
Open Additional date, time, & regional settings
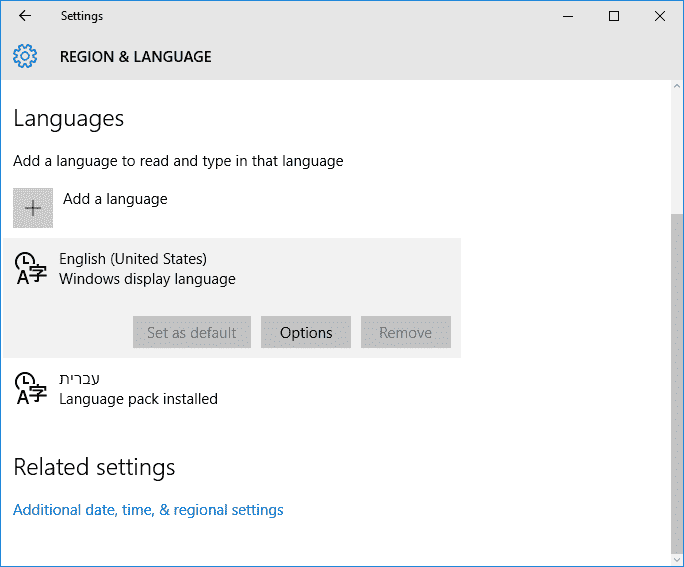148,510
